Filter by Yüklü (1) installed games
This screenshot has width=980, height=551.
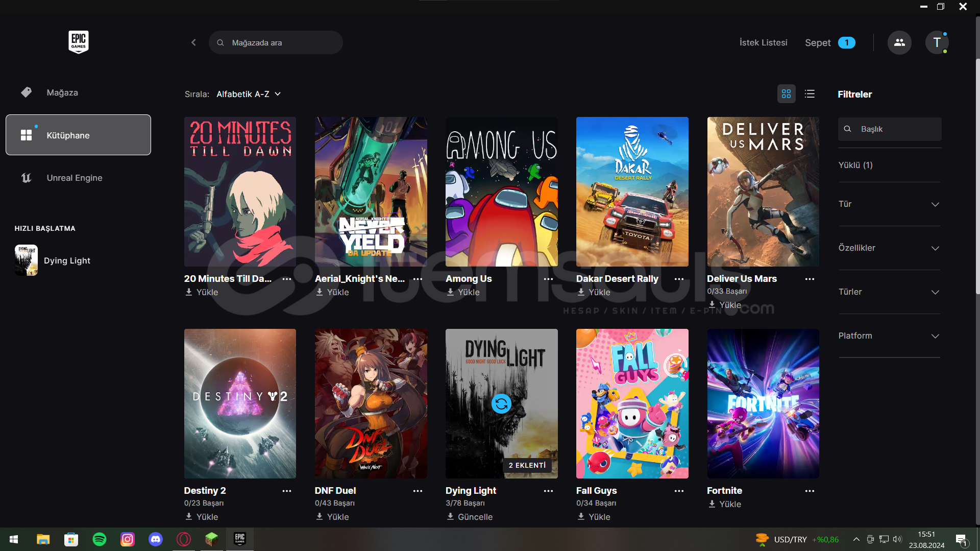click(x=855, y=165)
